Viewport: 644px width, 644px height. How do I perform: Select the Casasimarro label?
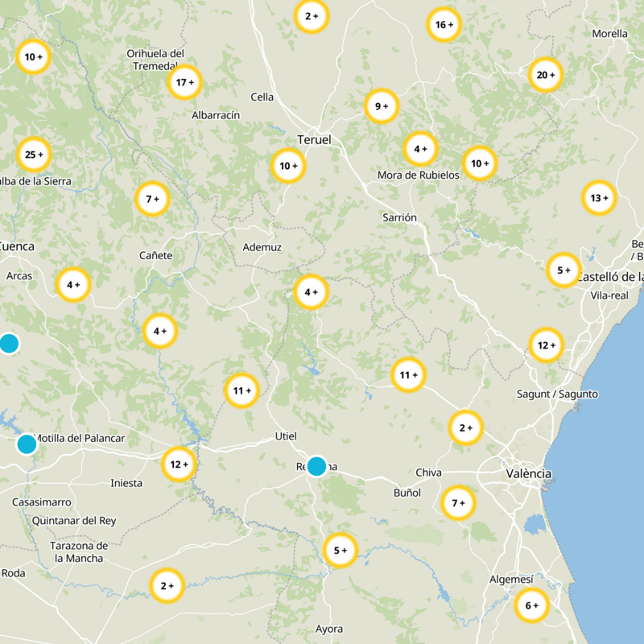click(42, 502)
